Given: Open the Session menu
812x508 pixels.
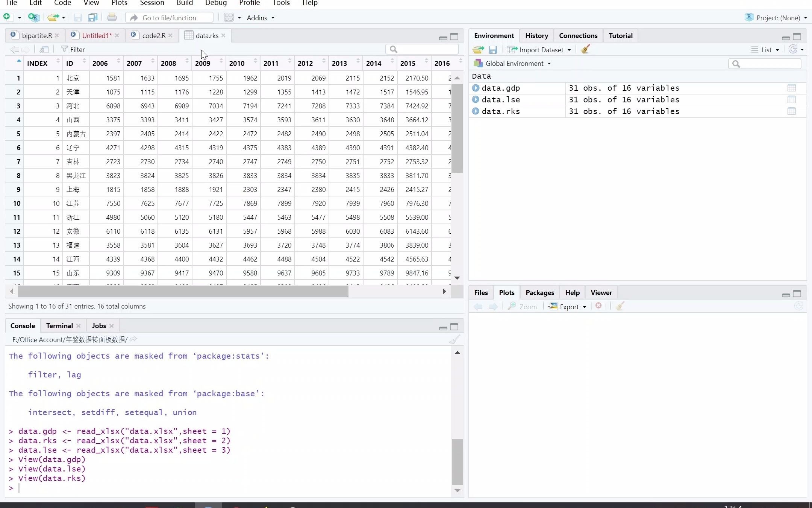Looking at the screenshot, I should coord(152,3).
